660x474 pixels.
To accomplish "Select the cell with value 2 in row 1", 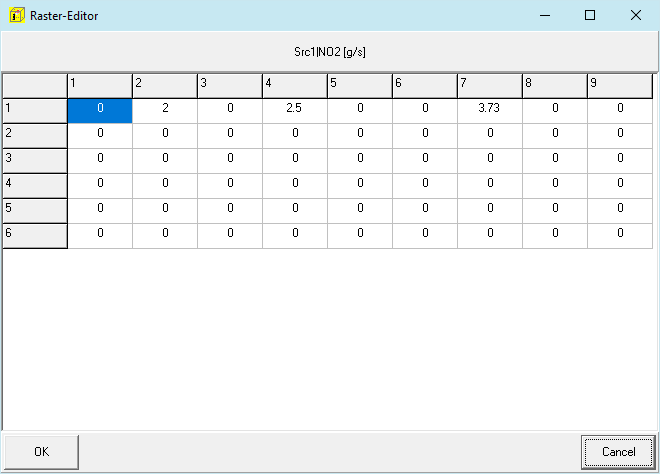I will 165,111.
